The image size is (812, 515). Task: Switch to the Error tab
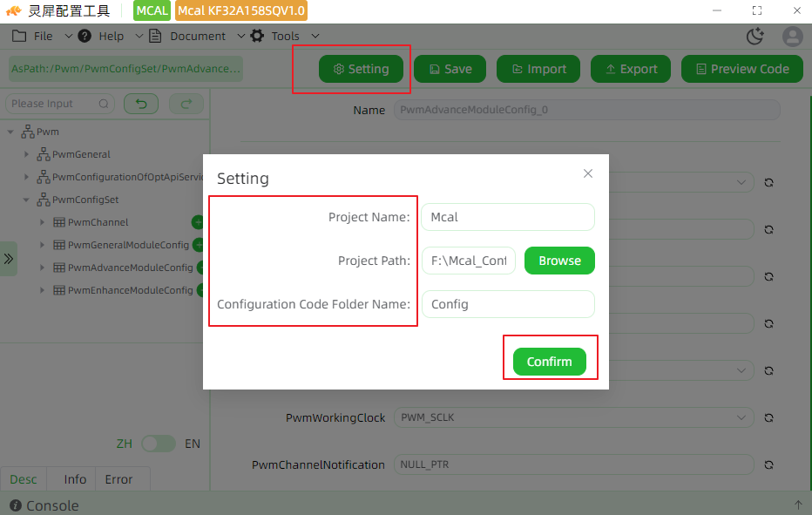tap(118, 479)
